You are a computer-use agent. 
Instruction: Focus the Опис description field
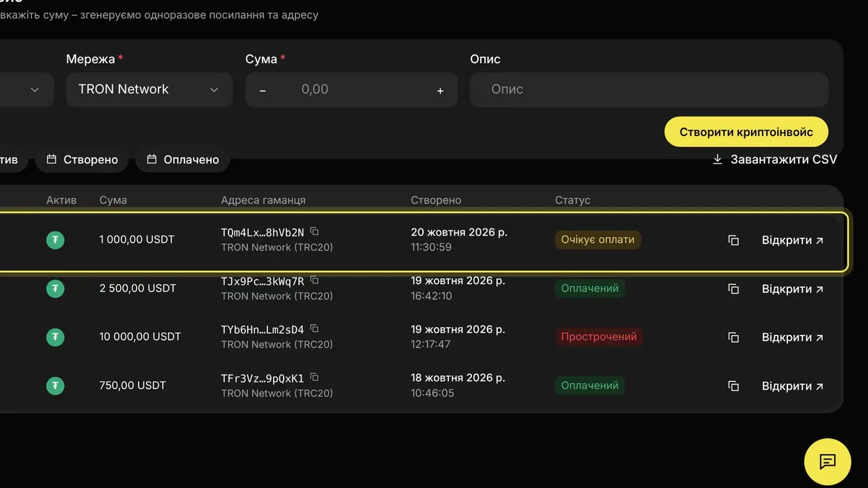click(x=649, y=89)
